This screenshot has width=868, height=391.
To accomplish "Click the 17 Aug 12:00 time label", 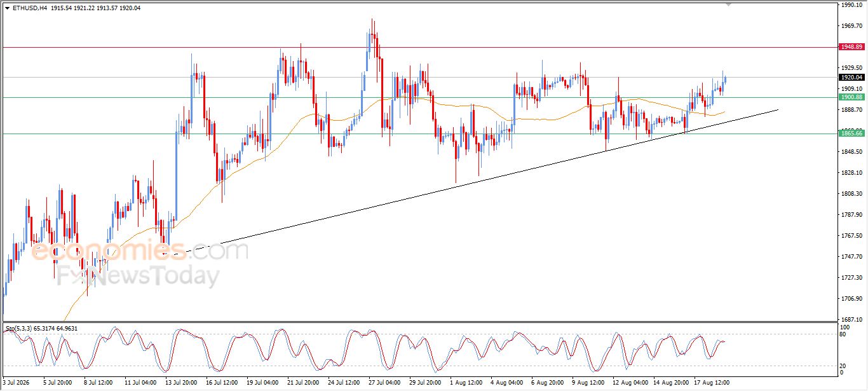I will tap(710, 383).
